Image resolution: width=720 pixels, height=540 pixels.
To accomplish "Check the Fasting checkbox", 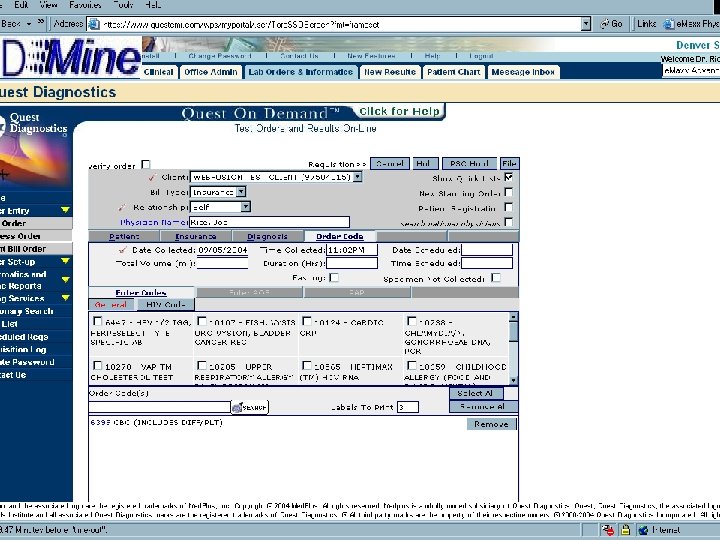I will 334,278.
